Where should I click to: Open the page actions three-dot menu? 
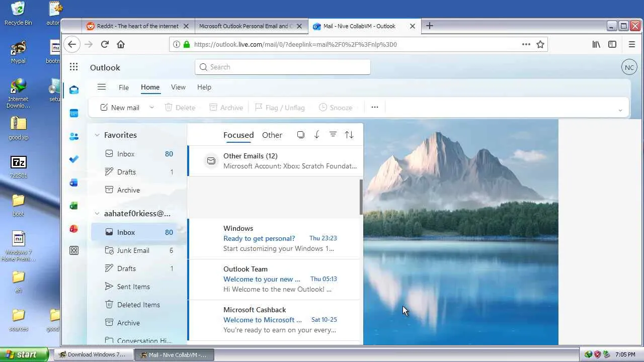526,44
